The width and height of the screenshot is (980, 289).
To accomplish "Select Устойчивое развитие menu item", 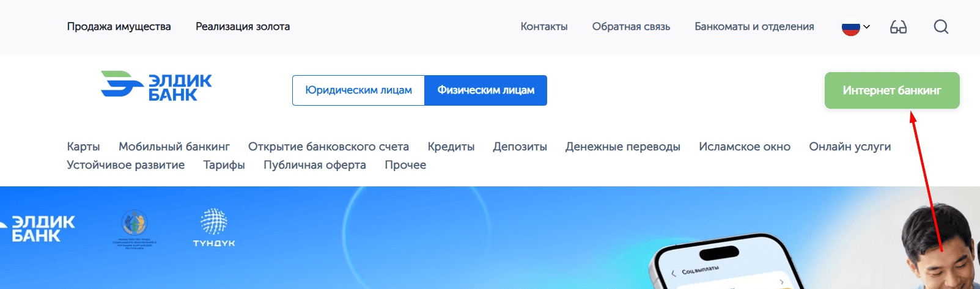I will pos(126,165).
